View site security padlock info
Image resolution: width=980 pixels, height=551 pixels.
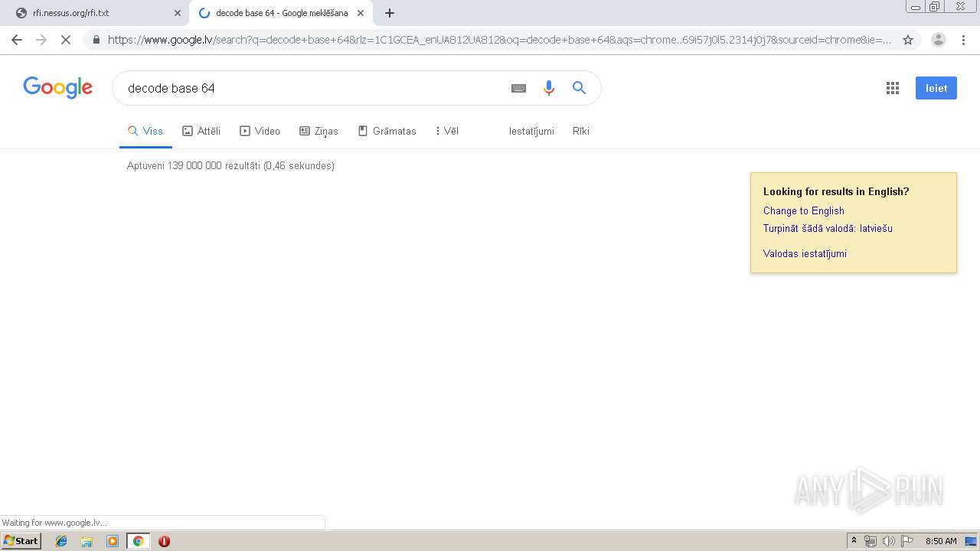[96, 40]
